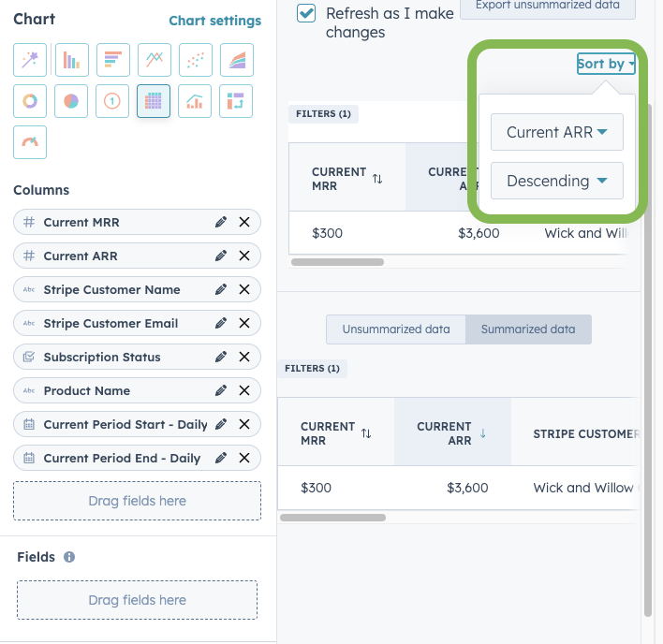
Task: Expand the Current ARR sort field dropdown
Action: click(556, 132)
